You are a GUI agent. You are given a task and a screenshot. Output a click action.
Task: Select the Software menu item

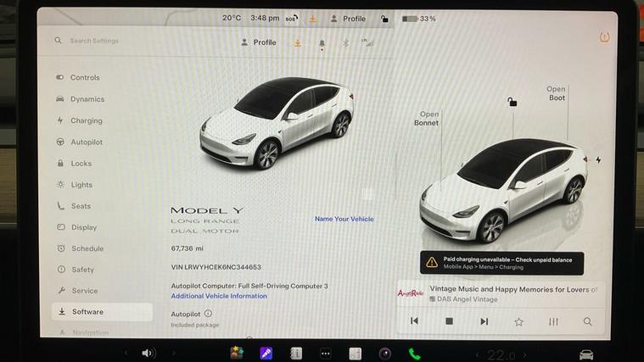click(x=102, y=312)
